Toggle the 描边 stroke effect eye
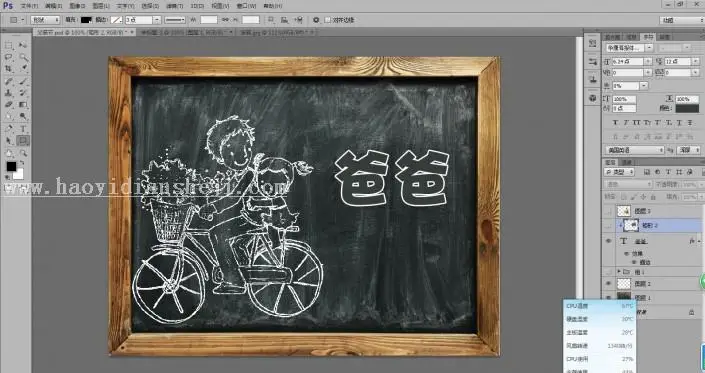This screenshot has height=373, width=705. (x=634, y=262)
